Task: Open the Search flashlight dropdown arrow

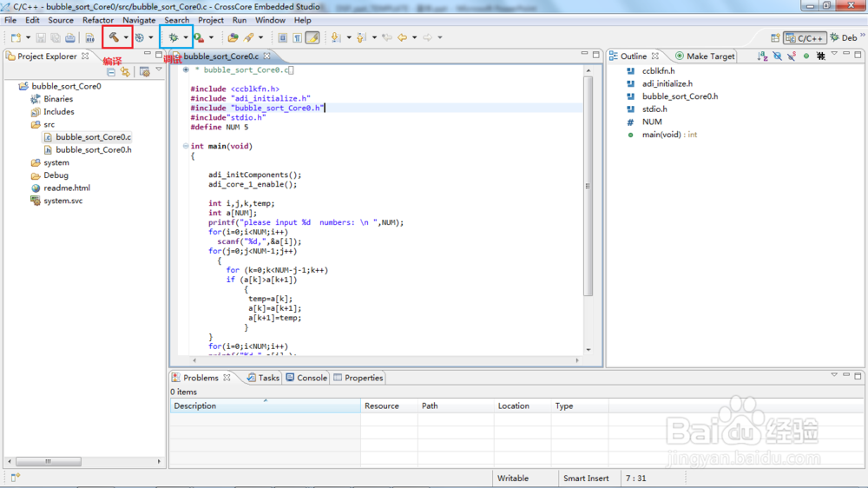Action: [x=260, y=37]
